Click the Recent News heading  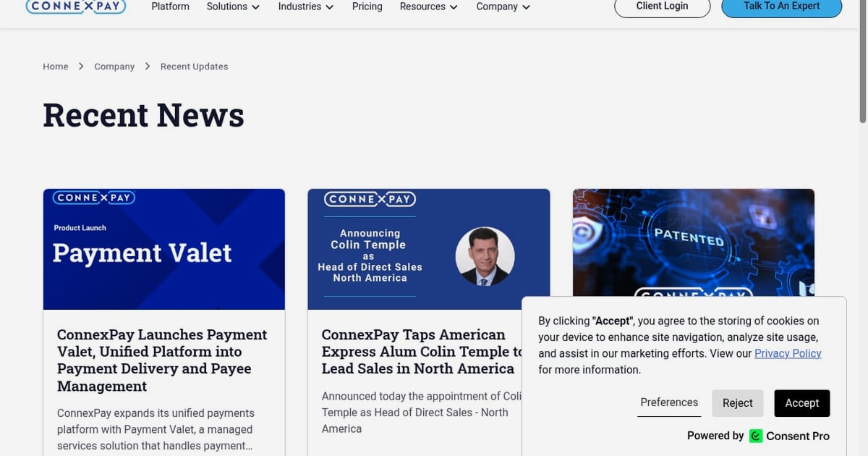click(143, 115)
